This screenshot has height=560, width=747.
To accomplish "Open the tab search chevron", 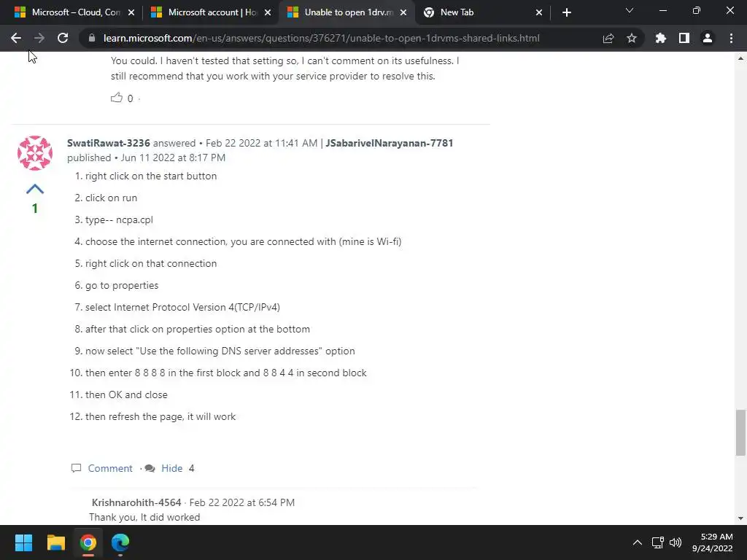I will pos(630,10).
